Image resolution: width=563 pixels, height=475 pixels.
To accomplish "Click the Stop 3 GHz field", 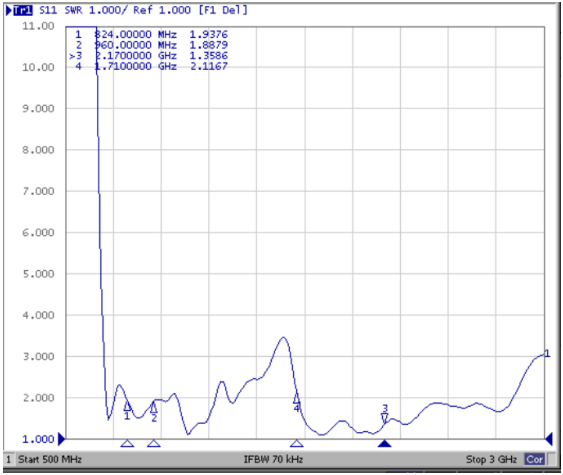I will [x=491, y=459].
